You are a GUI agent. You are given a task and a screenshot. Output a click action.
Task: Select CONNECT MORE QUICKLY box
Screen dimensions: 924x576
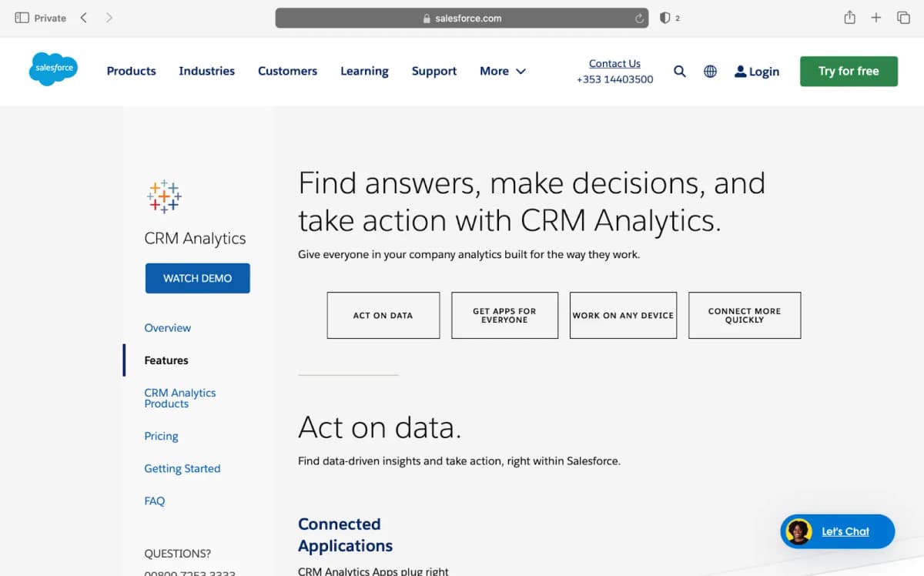pyautogui.click(x=745, y=315)
